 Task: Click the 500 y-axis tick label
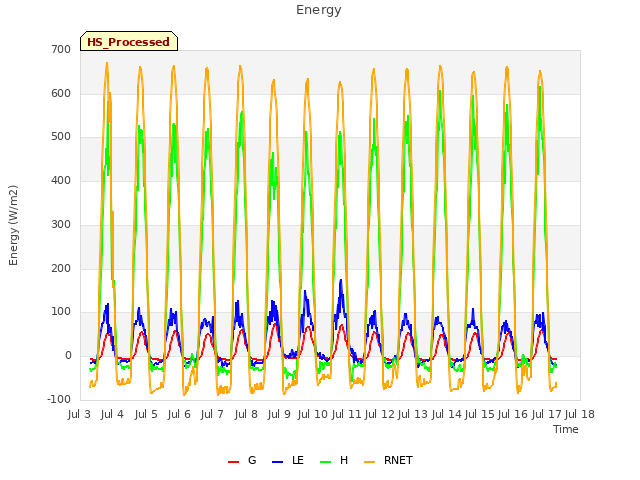61,137
